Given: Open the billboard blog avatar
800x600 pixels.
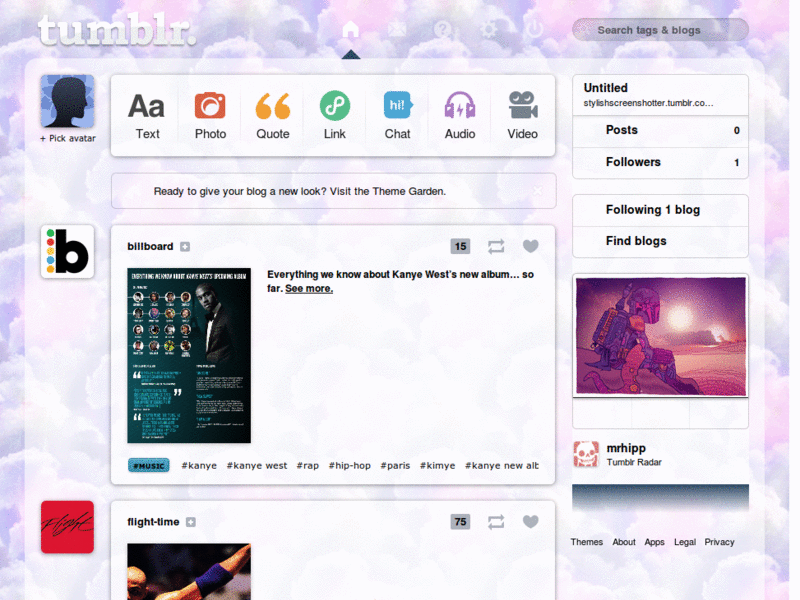Looking at the screenshot, I should click(67, 252).
